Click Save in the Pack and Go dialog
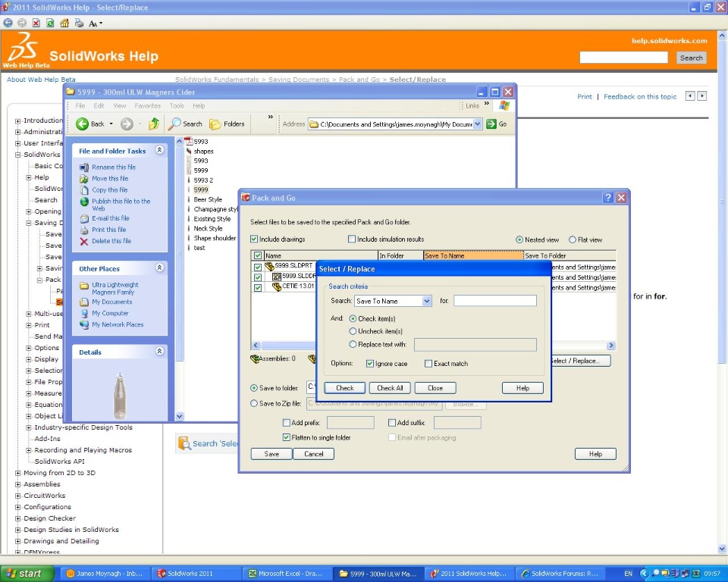This screenshot has height=582, width=728. pyautogui.click(x=271, y=454)
